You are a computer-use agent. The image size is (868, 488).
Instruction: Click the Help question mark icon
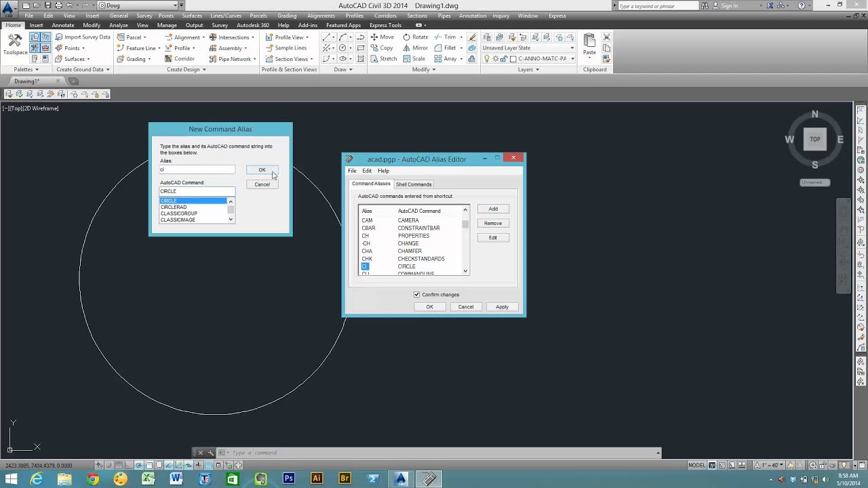[x=802, y=5]
